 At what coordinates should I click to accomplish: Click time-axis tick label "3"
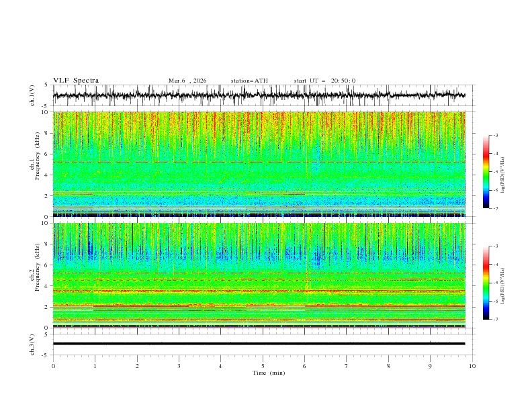coord(179,366)
